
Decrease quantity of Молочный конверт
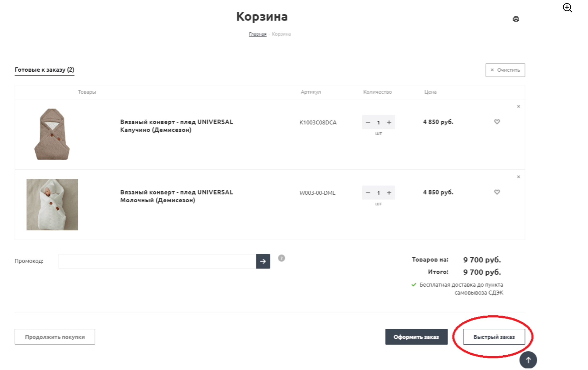[368, 193]
